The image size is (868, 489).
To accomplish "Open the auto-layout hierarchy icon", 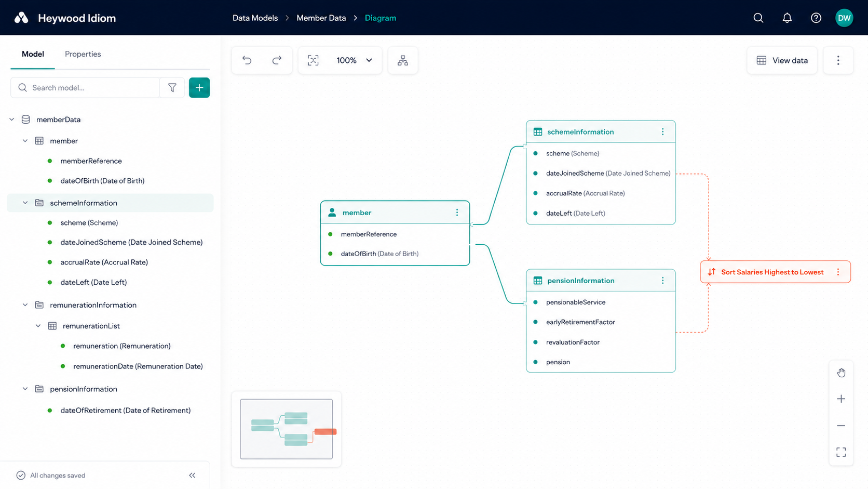I will pos(403,60).
